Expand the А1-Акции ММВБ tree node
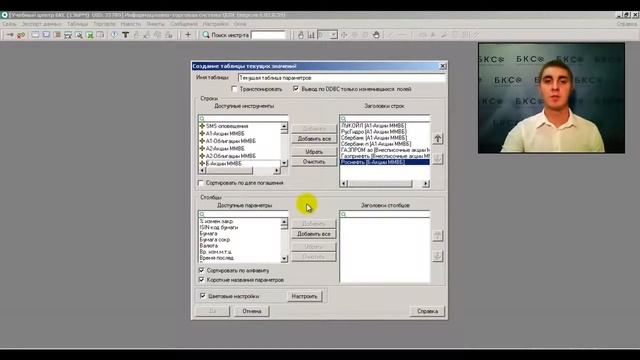 (x=202, y=133)
